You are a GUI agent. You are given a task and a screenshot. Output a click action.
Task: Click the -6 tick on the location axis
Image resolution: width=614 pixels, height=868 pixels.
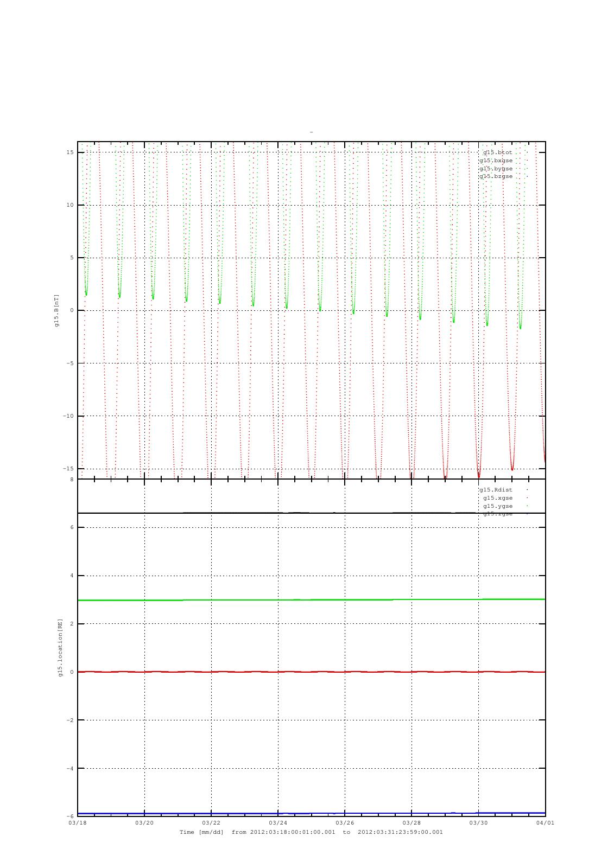(70, 816)
